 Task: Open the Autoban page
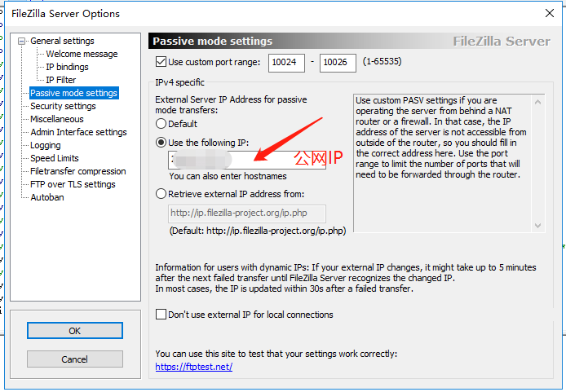coord(47,197)
